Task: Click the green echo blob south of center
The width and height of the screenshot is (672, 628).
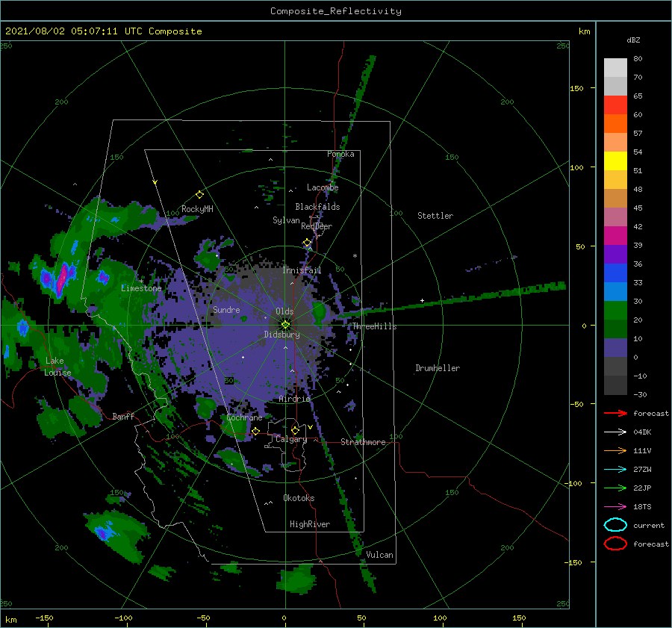Action: click(x=296, y=580)
